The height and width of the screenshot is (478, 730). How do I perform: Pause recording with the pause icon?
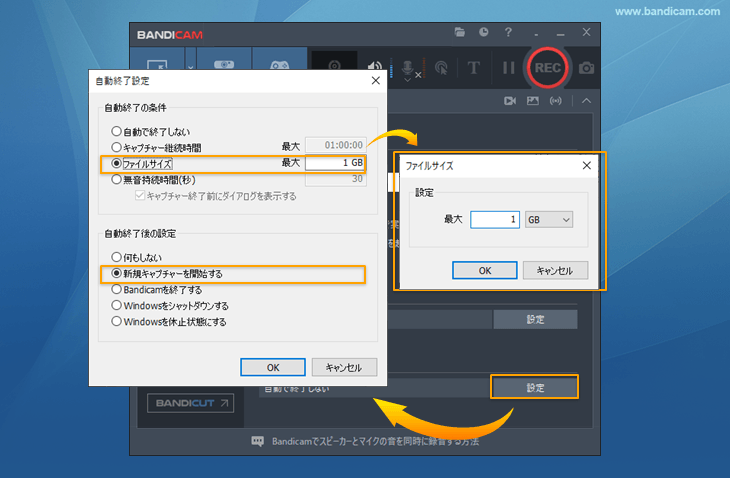click(508, 68)
